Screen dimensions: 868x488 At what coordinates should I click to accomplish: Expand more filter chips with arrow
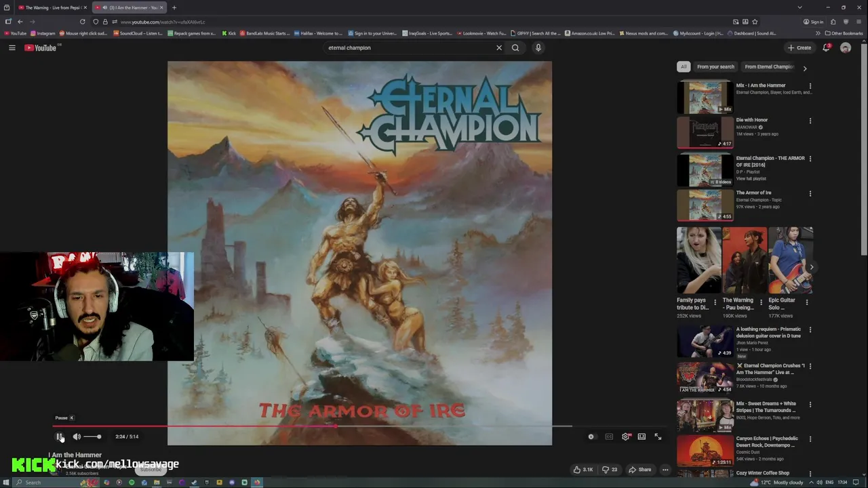click(805, 68)
